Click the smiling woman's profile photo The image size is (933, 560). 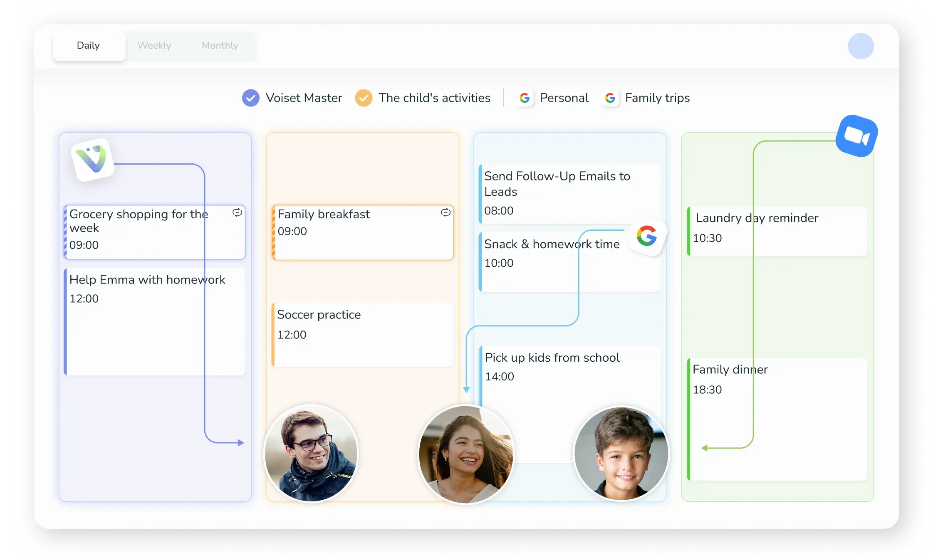466,454
